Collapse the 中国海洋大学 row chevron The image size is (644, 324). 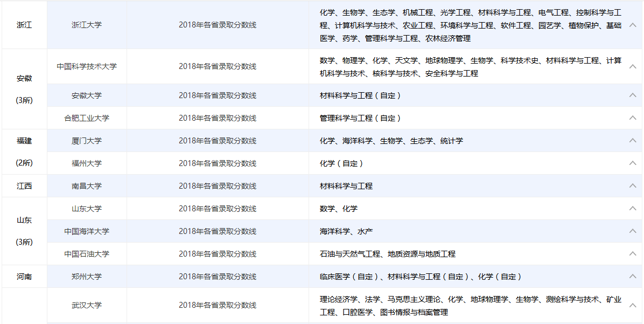(x=633, y=231)
